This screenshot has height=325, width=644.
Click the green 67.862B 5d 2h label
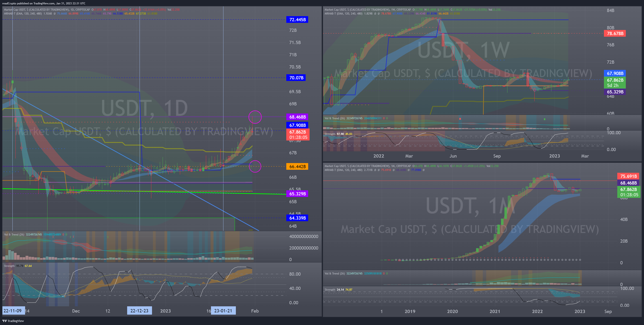(615, 83)
